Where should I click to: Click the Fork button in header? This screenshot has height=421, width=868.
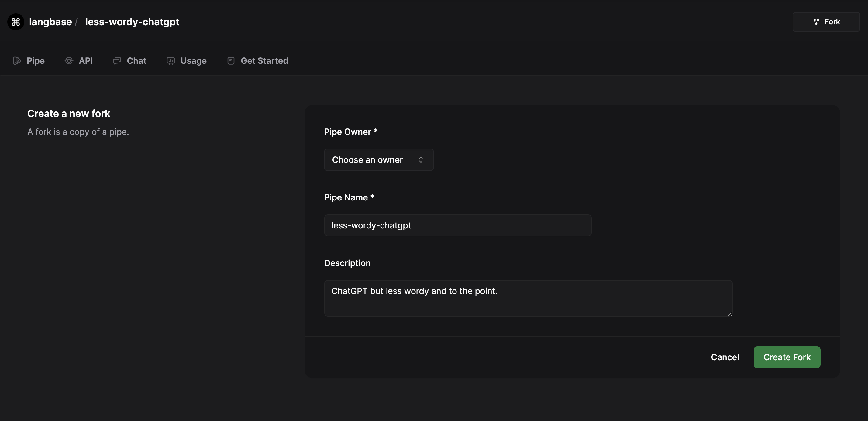pyautogui.click(x=826, y=22)
